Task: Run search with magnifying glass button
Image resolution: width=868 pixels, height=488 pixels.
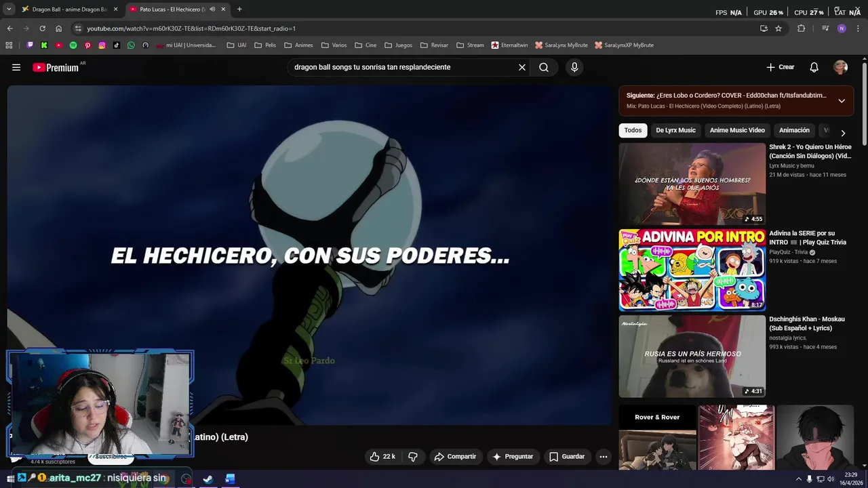Action: coord(544,67)
